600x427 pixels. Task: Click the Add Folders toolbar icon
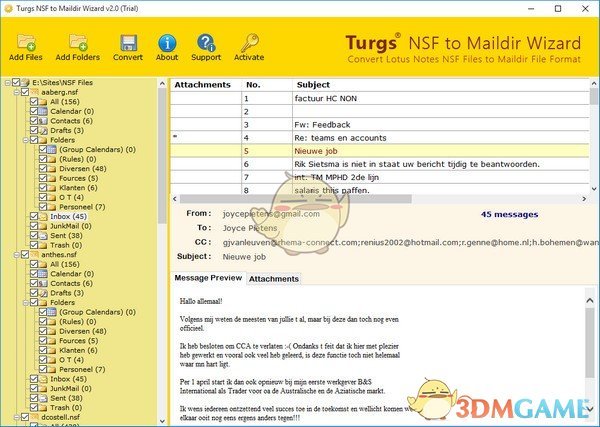click(x=78, y=42)
